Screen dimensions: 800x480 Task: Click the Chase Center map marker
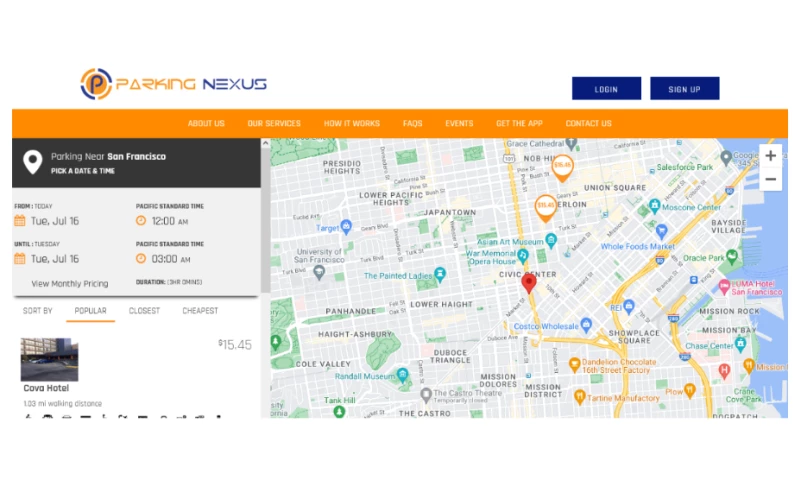tap(741, 343)
